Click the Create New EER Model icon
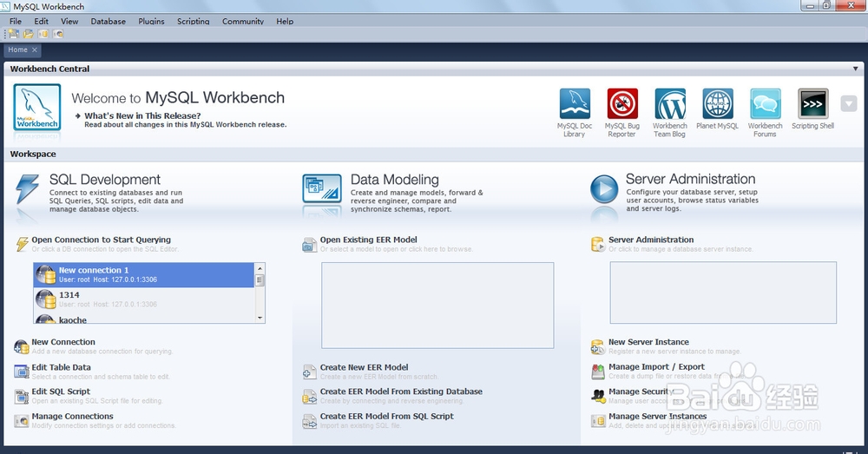The height and width of the screenshot is (454, 868). [310, 372]
